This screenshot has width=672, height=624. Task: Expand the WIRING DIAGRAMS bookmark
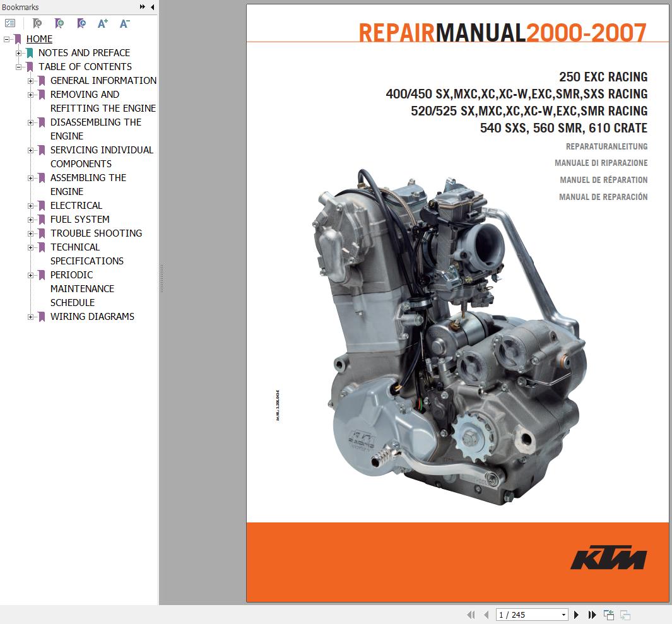click(x=32, y=316)
